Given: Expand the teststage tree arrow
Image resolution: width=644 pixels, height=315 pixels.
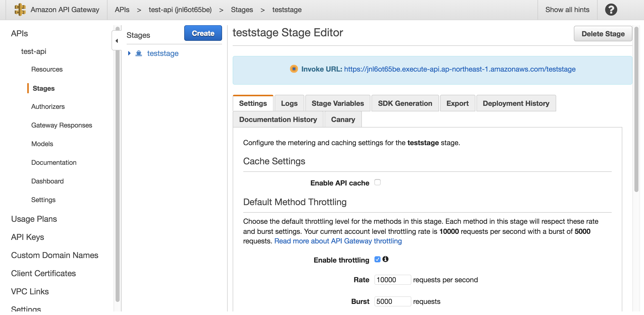Looking at the screenshot, I should pos(129,53).
